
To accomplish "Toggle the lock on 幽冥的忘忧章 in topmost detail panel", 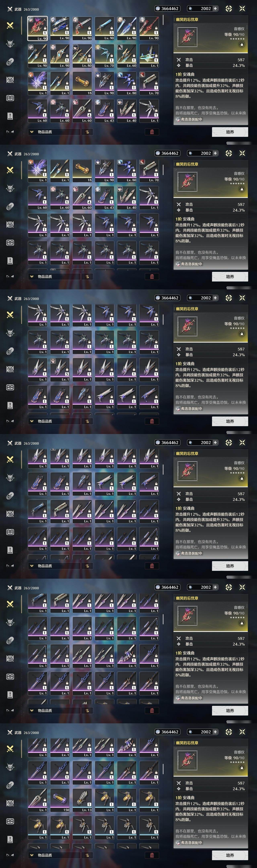I will [x=242, y=44].
